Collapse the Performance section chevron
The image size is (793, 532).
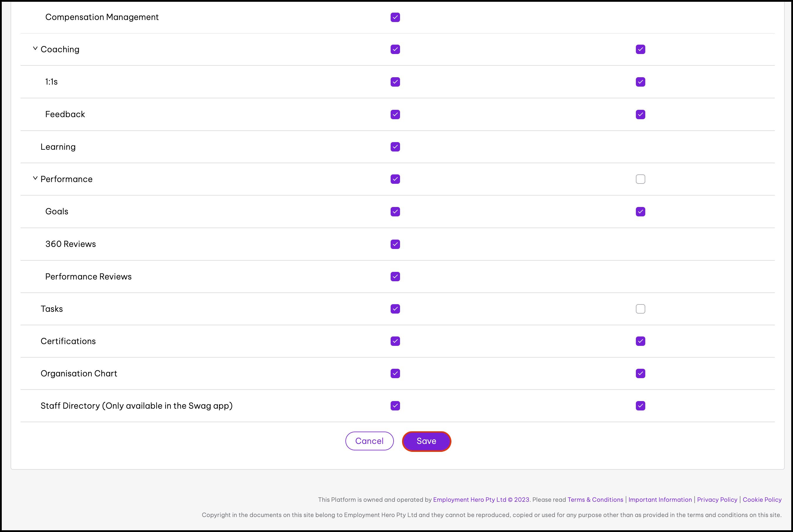pyautogui.click(x=35, y=179)
